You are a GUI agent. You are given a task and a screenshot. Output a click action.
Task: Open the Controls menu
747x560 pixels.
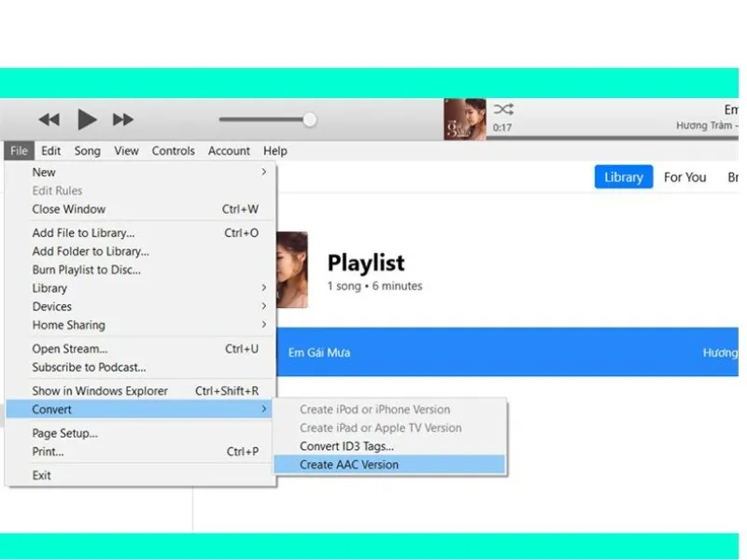(174, 151)
